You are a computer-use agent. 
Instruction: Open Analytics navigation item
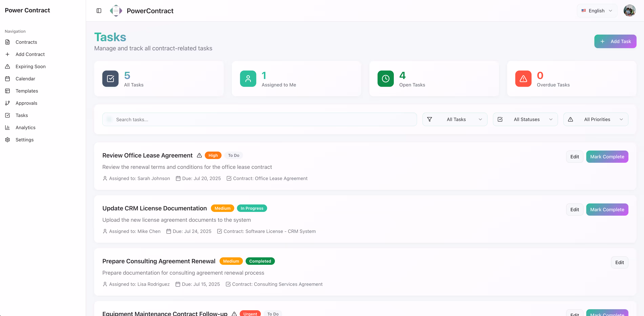(x=26, y=128)
